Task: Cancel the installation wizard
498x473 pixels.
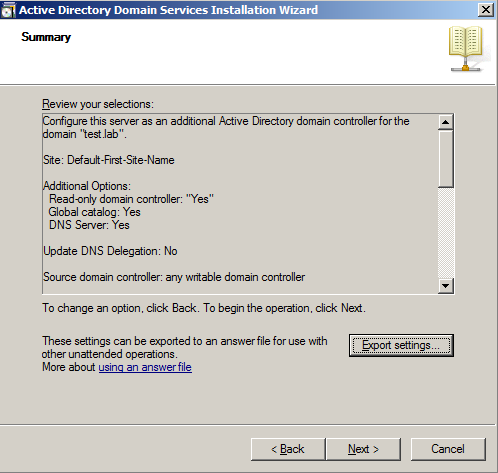Action: tap(448, 449)
